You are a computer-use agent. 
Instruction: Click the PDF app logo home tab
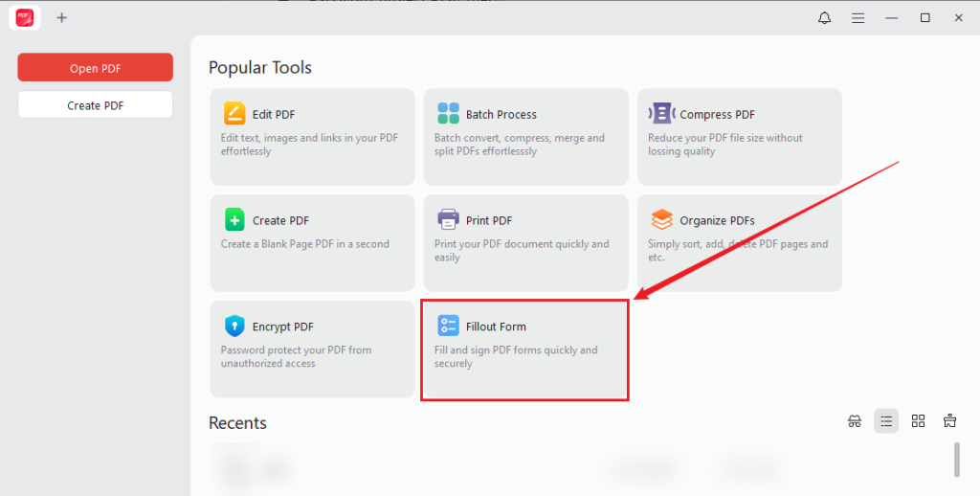25,18
